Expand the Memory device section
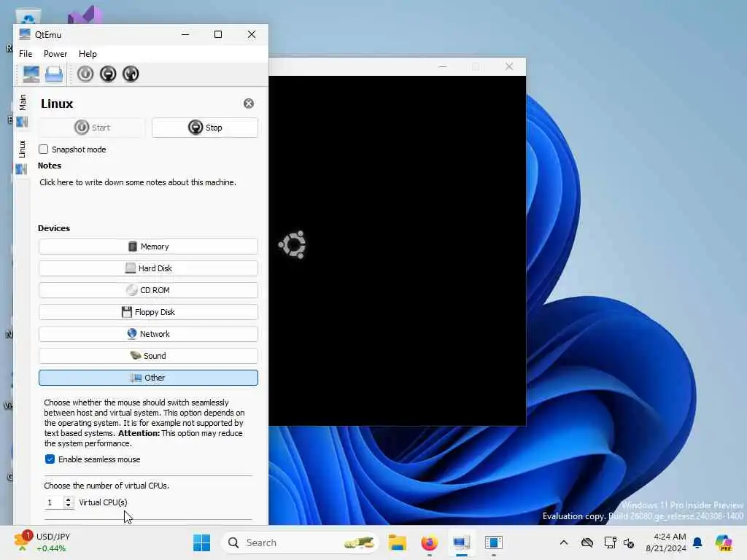Screen dimensions: 747x560 148,246
